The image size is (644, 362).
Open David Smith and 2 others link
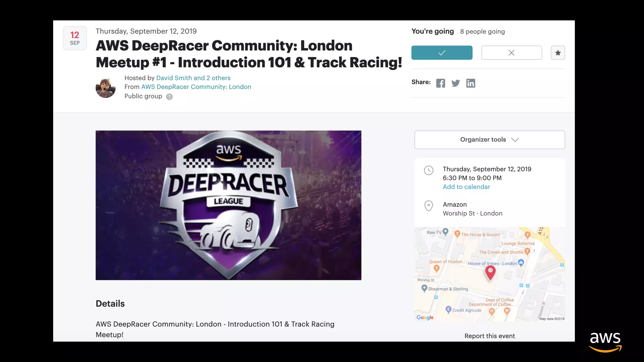193,78
